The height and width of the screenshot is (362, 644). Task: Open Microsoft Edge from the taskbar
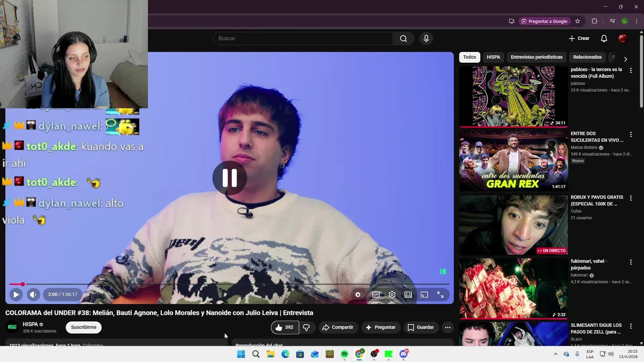pos(285,354)
